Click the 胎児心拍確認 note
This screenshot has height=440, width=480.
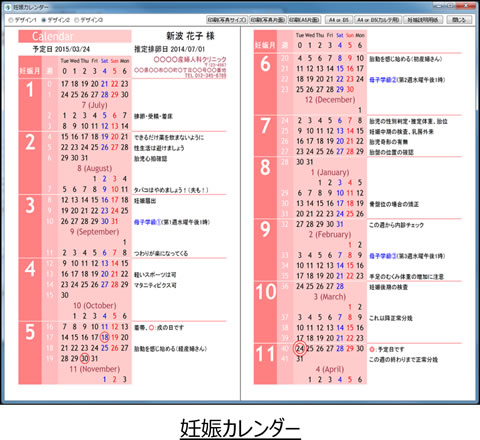click(x=151, y=159)
